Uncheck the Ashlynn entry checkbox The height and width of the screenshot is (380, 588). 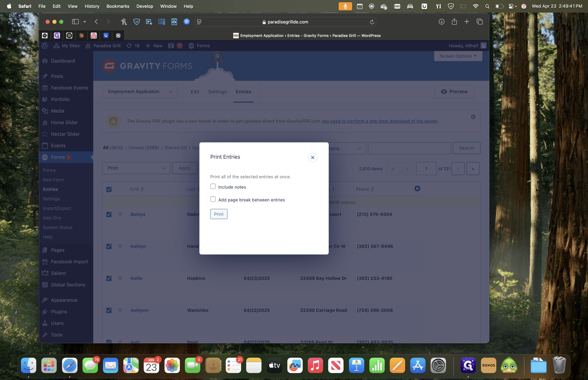(x=109, y=310)
